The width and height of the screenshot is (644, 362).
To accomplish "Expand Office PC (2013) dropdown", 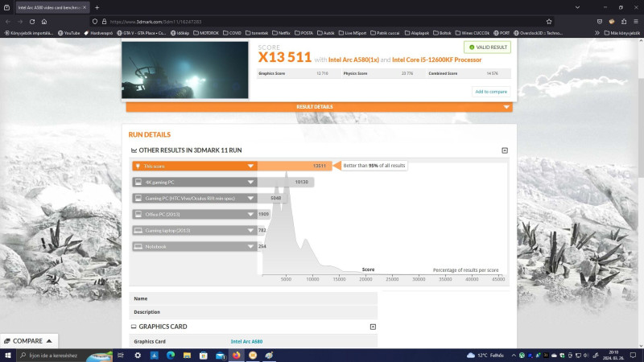I will 250,214.
